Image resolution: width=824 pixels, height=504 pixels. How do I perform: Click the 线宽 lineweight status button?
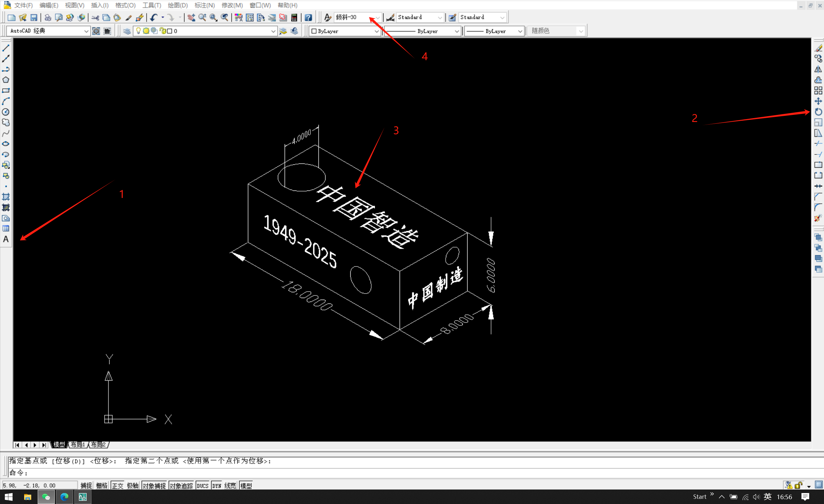tap(230, 486)
